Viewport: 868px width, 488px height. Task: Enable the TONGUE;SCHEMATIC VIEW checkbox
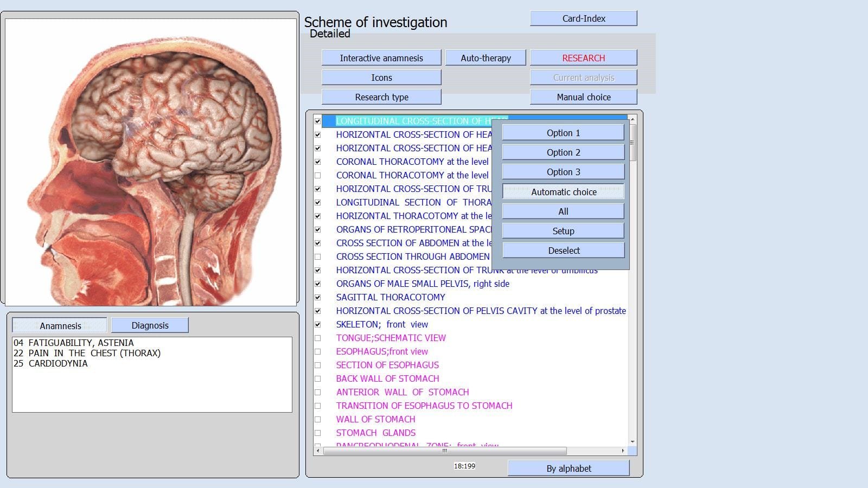click(x=319, y=338)
